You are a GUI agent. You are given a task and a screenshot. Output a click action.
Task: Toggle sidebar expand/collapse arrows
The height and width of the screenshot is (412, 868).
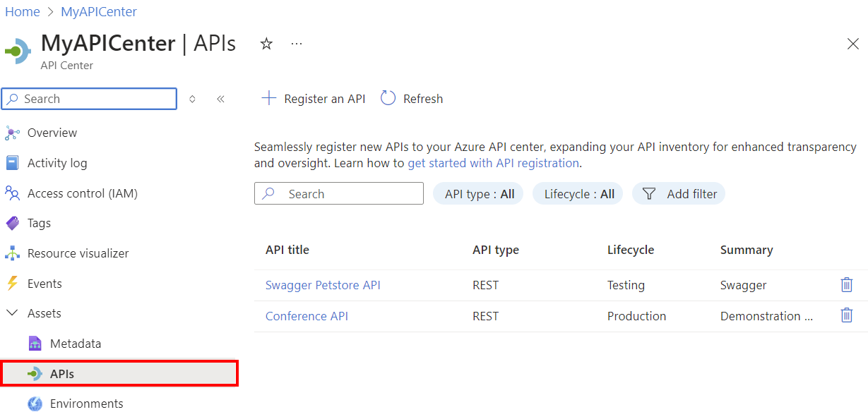[x=192, y=99]
